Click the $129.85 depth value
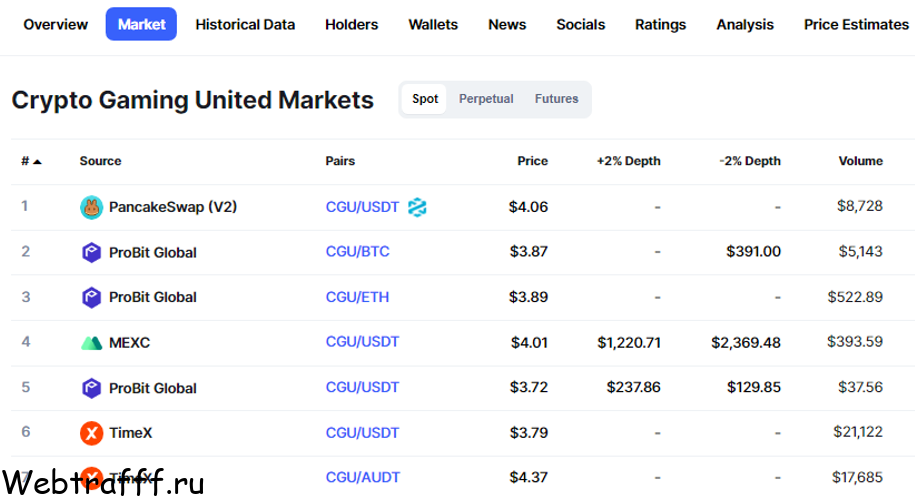The width and height of the screenshot is (915, 497). tap(753, 387)
